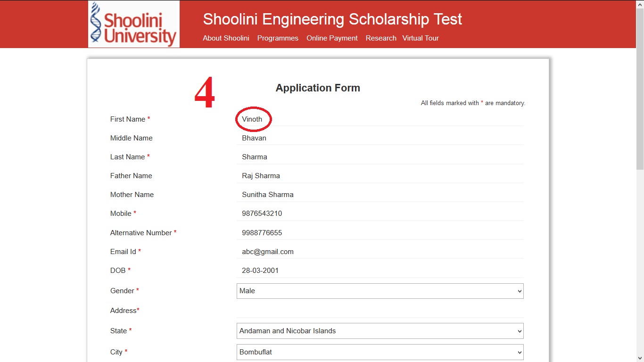Click the Last Name field with Sharma

click(x=380, y=157)
